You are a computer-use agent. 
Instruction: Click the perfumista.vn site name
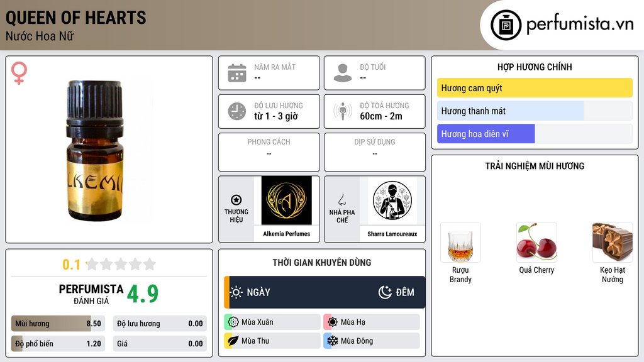tap(580, 25)
